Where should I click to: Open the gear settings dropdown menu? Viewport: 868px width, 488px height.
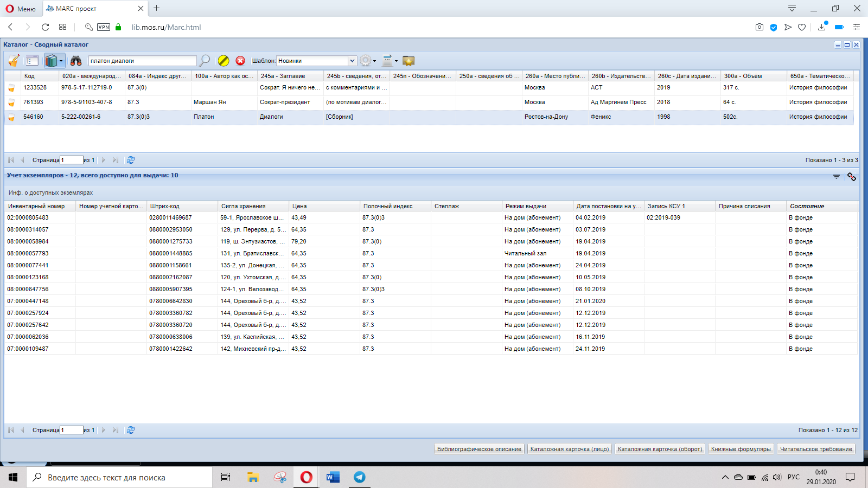(x=368, y=61)
